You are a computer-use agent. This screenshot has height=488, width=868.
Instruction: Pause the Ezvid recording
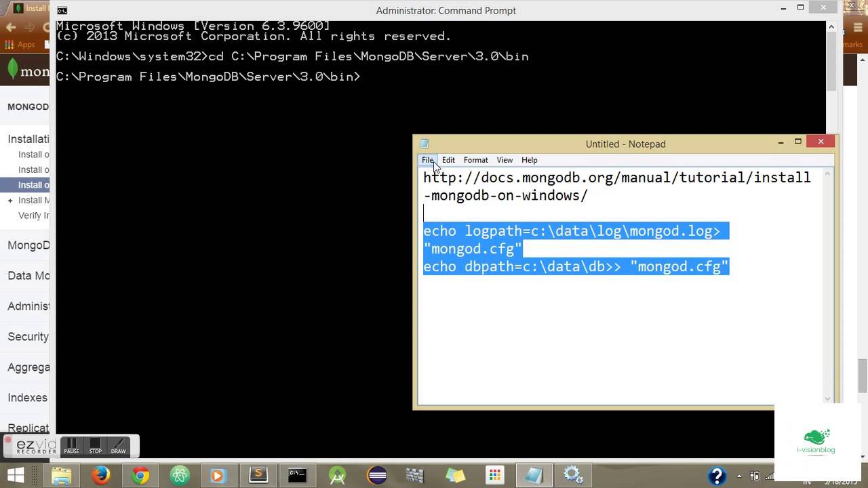tap(71, 446)
